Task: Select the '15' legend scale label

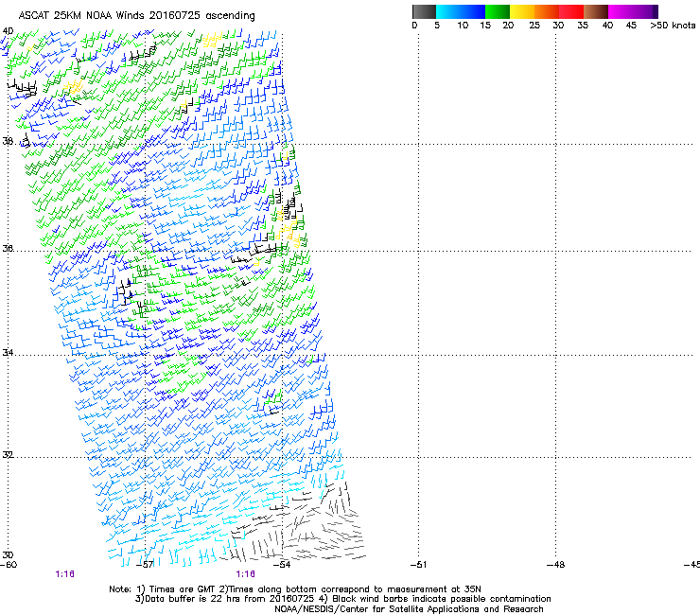Action: pyautogui.click(x=485, y=26)
